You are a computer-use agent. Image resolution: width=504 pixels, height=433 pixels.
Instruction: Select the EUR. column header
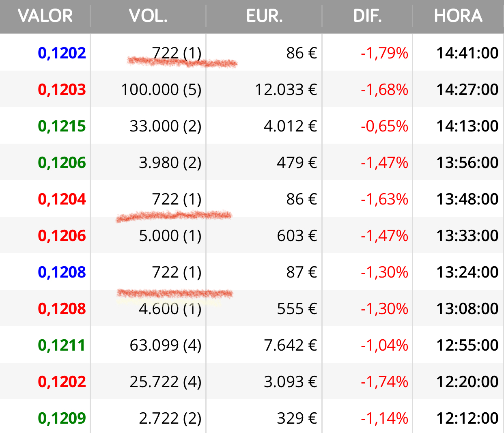coord(264,16)
